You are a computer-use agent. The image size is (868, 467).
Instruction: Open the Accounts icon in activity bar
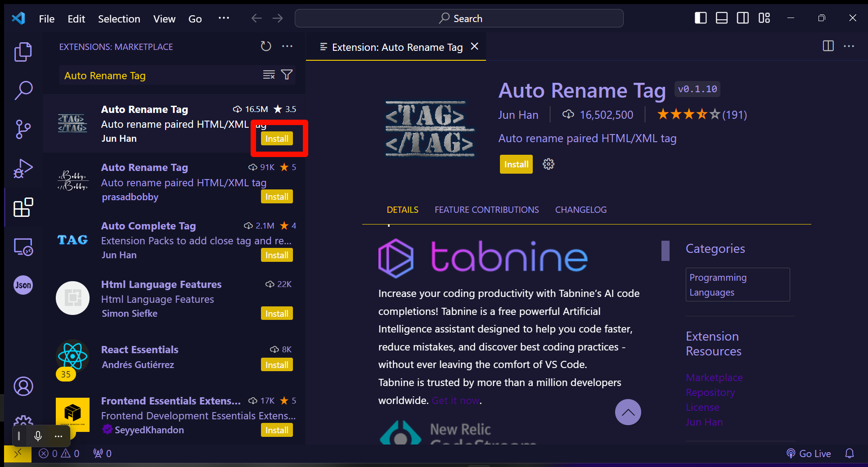[x=23, y=386]
